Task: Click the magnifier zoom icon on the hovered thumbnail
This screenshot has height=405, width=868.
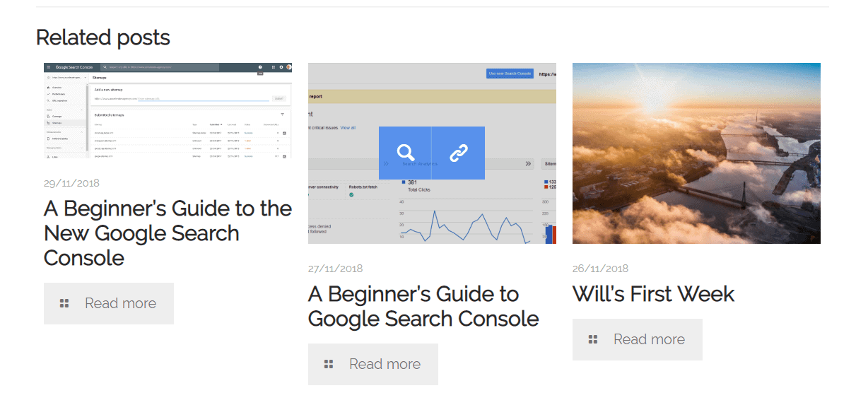Action: point(405,153)
